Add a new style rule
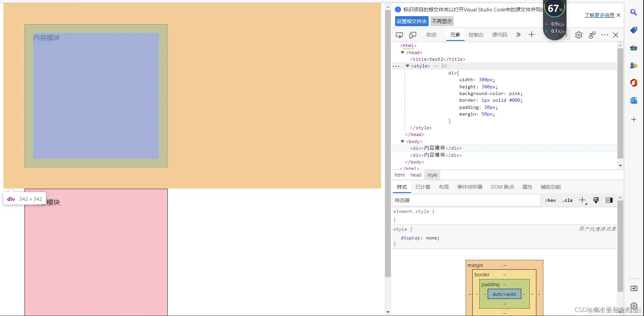The height and width of the screenshot is (316, 644). tap(583, 200)
